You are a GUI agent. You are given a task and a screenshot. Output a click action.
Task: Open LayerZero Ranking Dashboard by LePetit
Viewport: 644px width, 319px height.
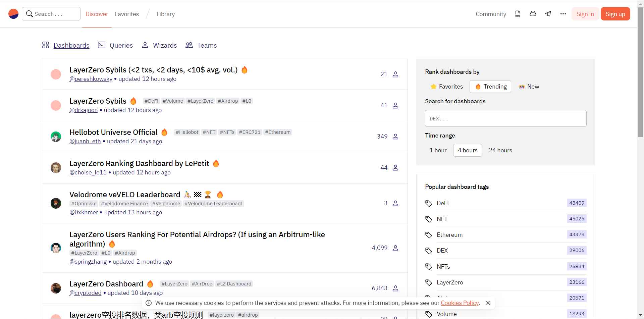pos(139,163)
